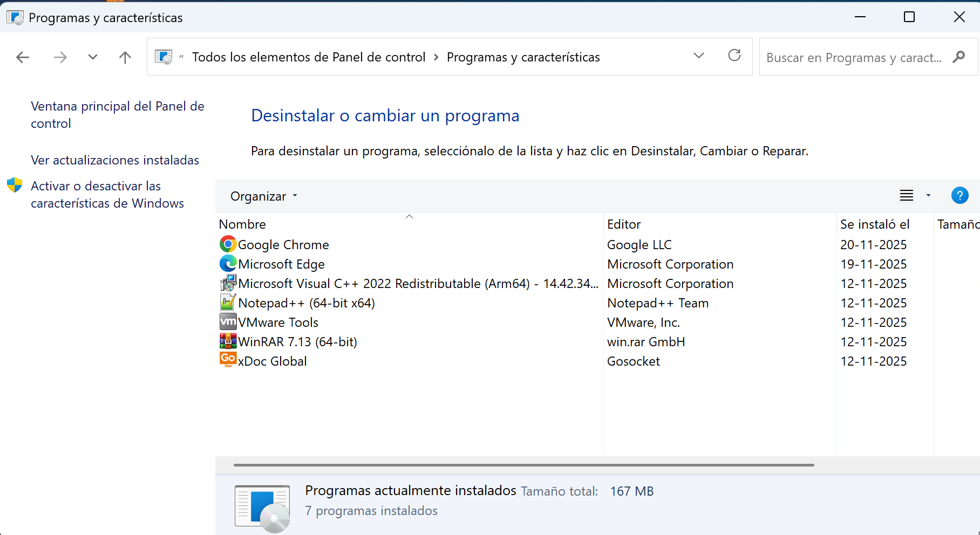The width and height of the screenshot is (980, 535).
Task: Open the breadcrumb arrow after Todos los elementos
Action: point(436,57)
